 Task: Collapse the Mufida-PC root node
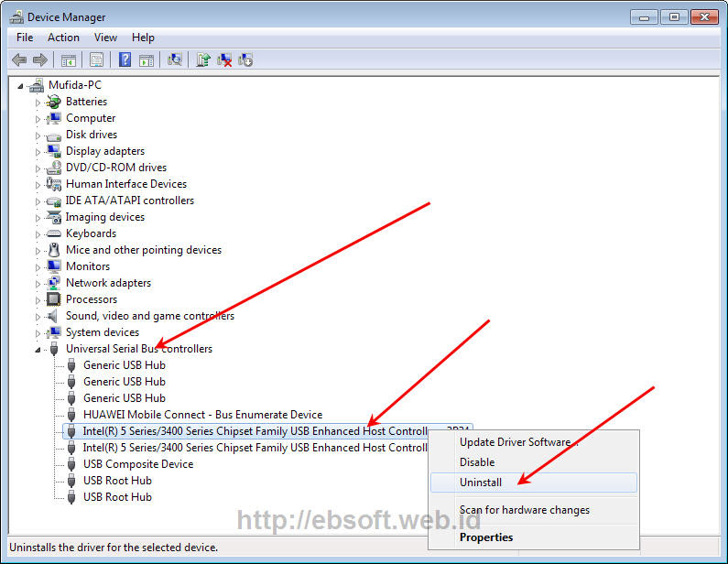click(x=20, y=86)
